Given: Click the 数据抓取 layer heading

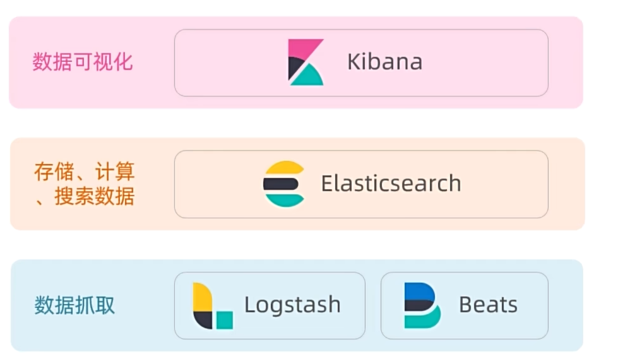Looking at the screenshot, I should point(75,305).
